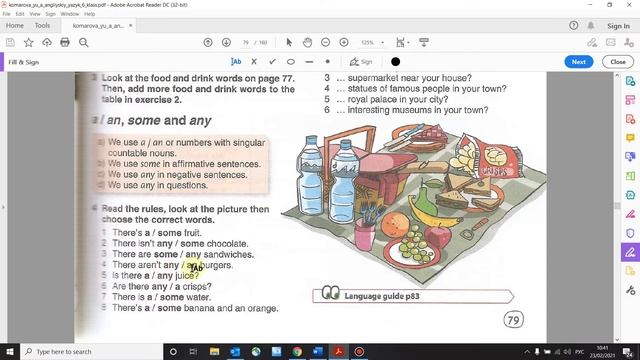Open the Sign menu
Screen dimensions: 640x360
(x=50, y=14)
